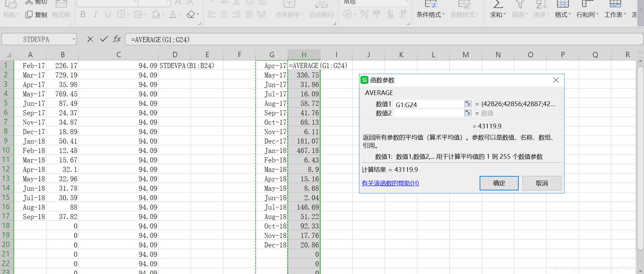Toggle Italic formatting
The image size is (644, 274).
click(95, 14)
